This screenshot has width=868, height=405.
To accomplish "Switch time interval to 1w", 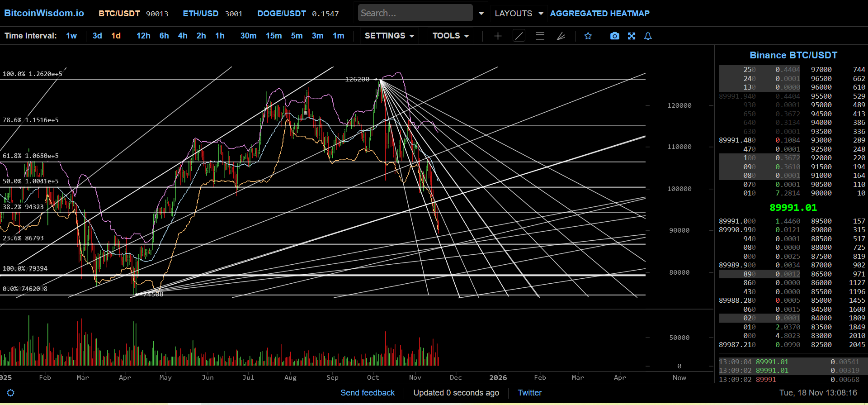I will tap(71, 36).
